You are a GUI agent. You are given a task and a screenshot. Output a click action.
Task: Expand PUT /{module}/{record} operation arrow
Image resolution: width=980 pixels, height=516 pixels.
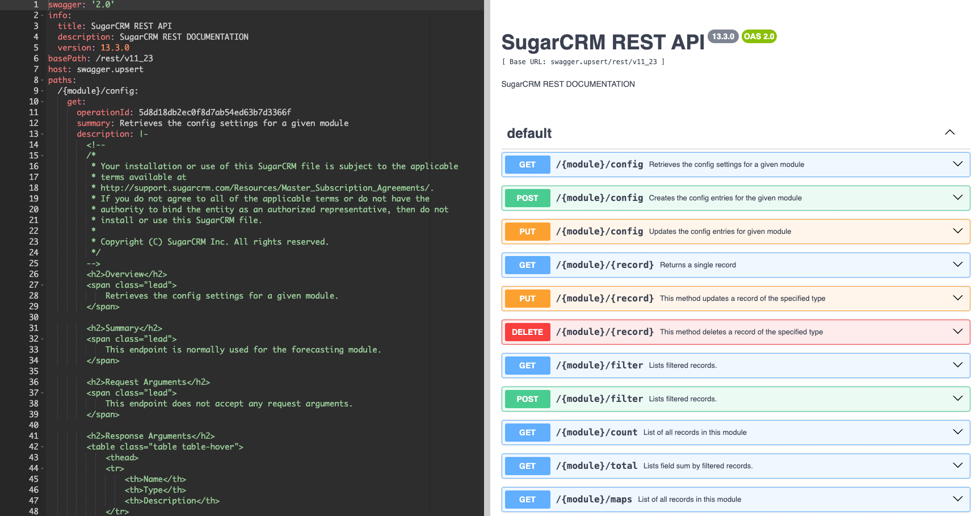958,298
